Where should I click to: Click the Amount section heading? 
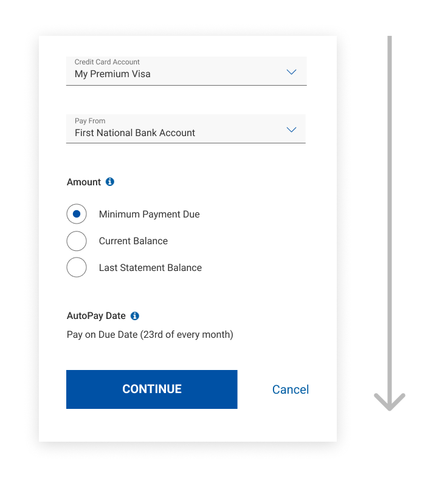84,182
